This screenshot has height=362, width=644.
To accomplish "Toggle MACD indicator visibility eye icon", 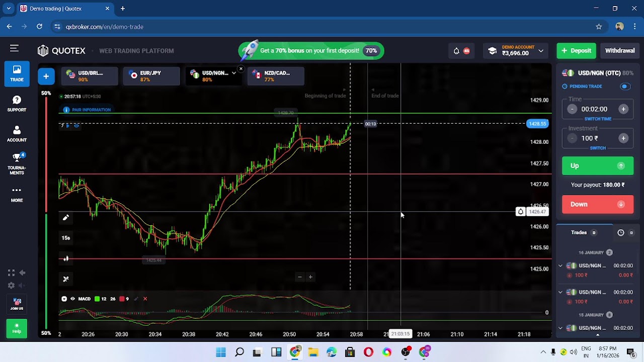I will tap(72, 299).
